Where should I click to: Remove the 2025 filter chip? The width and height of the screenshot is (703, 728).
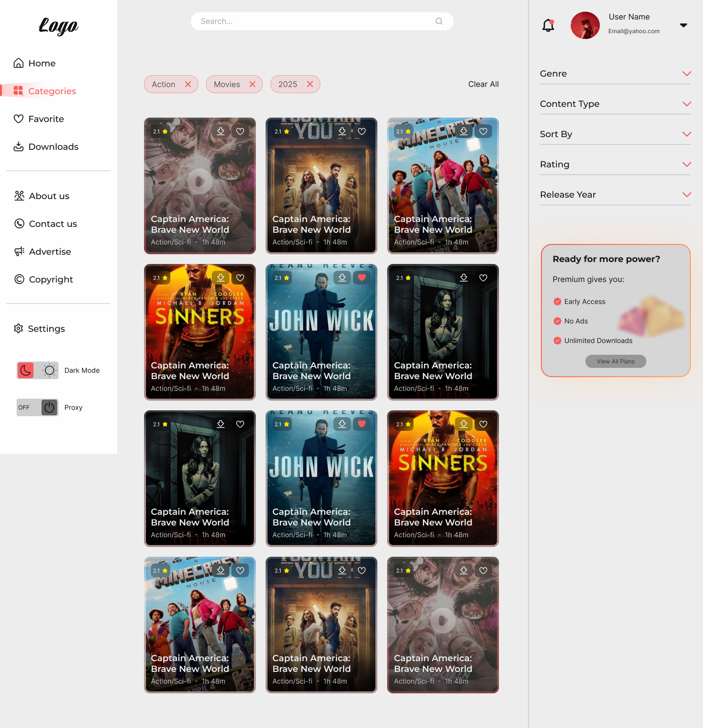(x=310, y=84)
